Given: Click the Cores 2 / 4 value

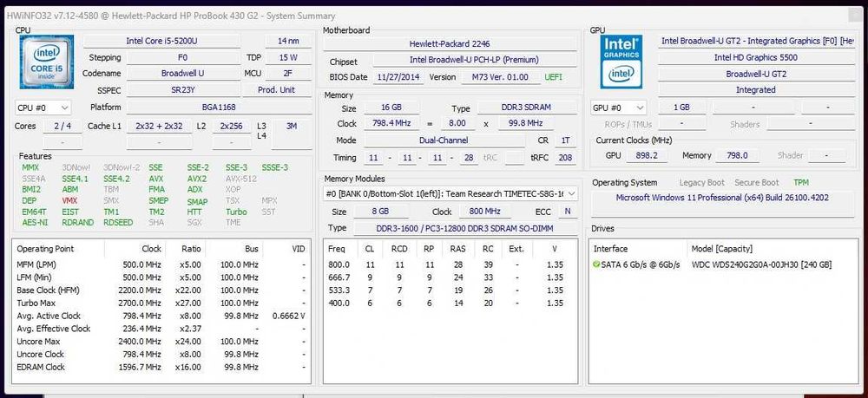Looking at the screenshot, I should pos(62,126).
